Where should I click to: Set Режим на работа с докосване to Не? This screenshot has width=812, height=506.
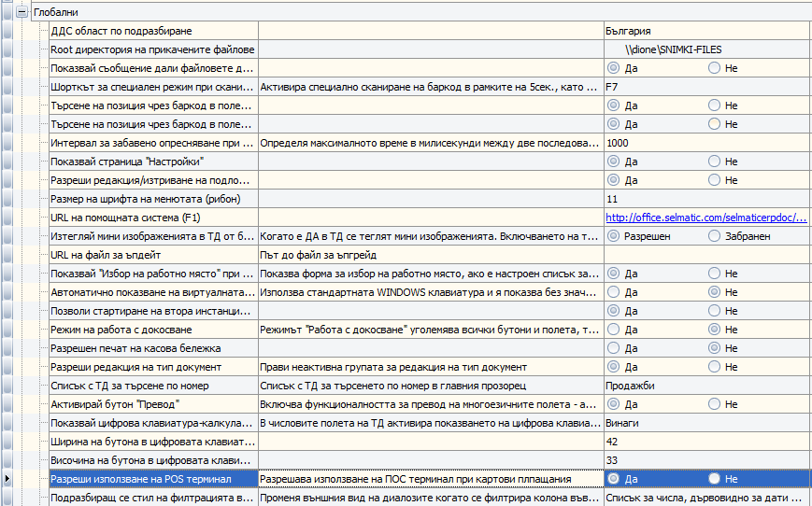click(714, 330)
